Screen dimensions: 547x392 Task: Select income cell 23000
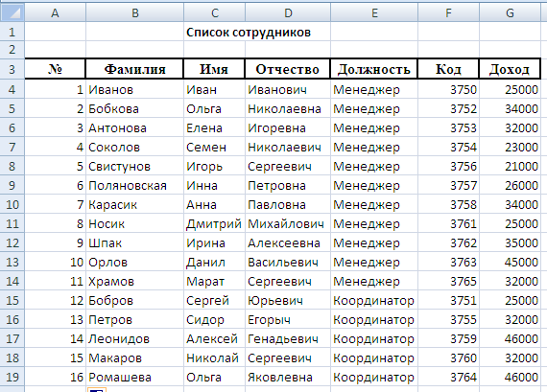pos(510,147)
